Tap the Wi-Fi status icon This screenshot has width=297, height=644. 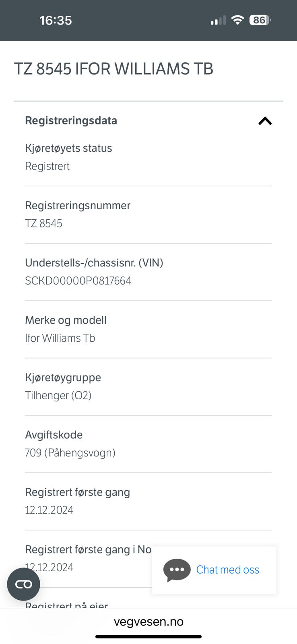pos(237,20)
